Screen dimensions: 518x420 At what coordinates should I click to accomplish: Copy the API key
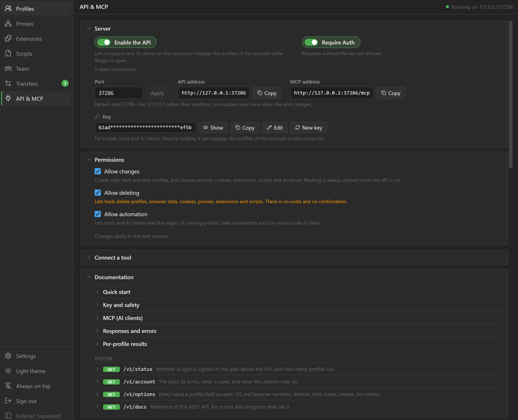245,128
